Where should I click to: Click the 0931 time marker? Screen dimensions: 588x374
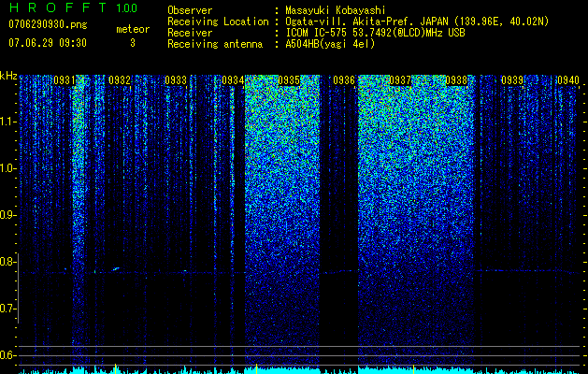(x=65, y=80)
